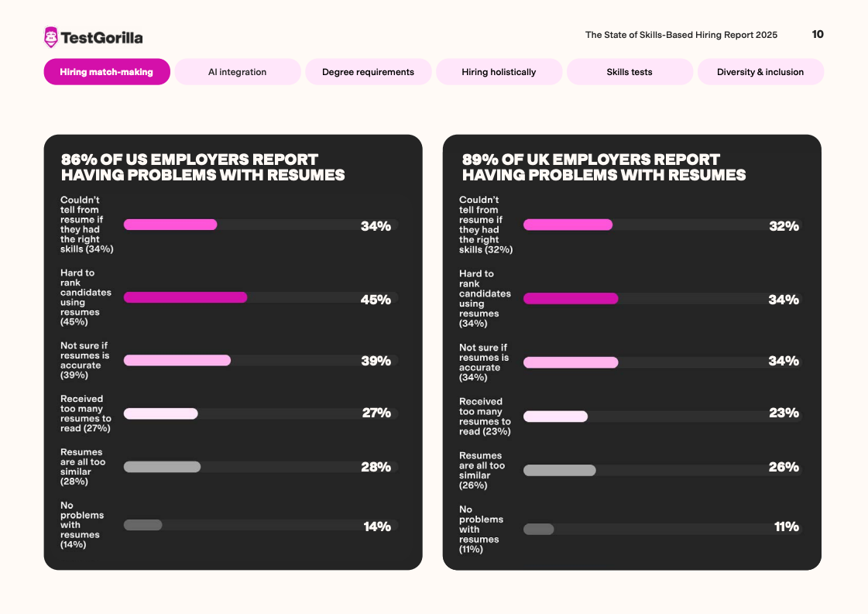The height and width of the screenshot is (614, 868).
Task: Click the TestGorilla logo icon
Action: click(x=51, y=37)
